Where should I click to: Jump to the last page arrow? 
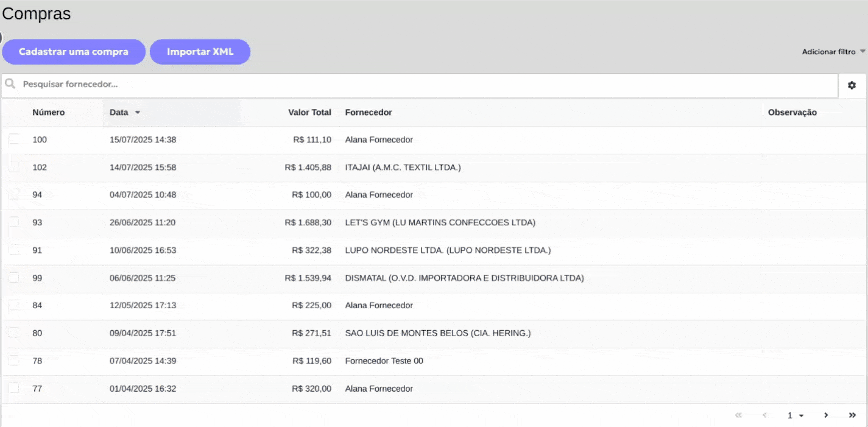(852, 415)
